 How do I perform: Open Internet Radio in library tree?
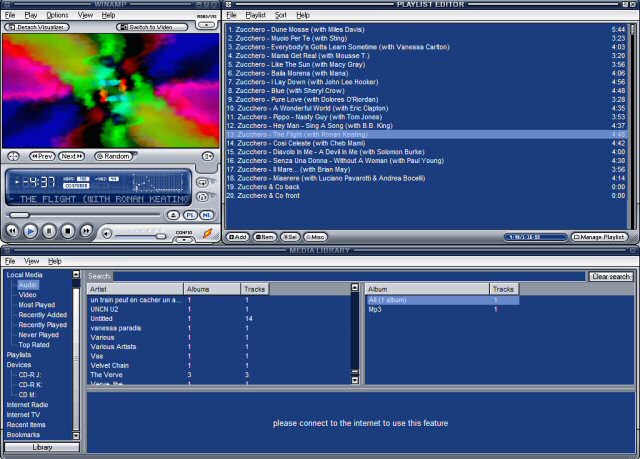27,405
